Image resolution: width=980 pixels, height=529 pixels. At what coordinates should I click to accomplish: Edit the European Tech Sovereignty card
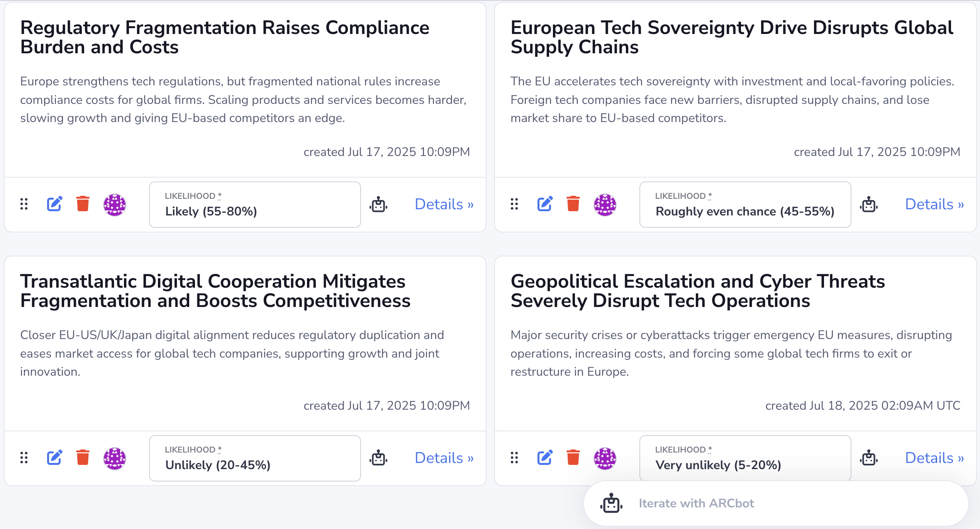(x=545, y=204)
